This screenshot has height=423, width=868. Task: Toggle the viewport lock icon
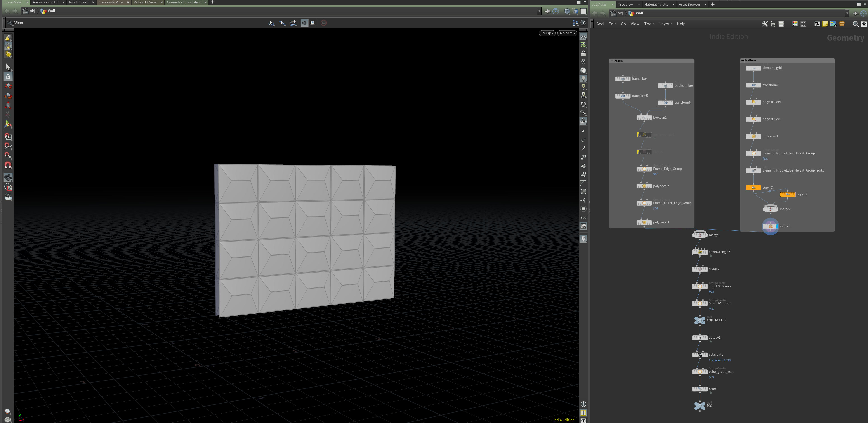(583, 54)
